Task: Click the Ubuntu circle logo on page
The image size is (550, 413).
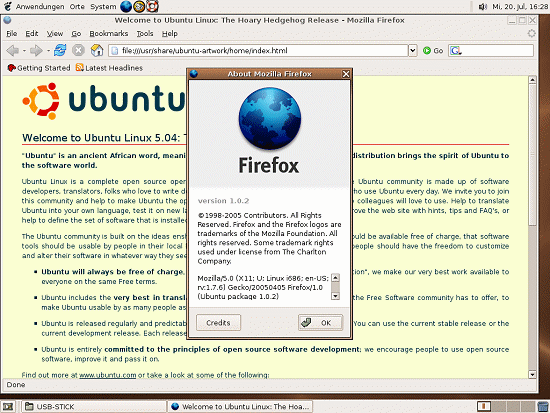Action: pyautogui.click(x=41, y=101)
